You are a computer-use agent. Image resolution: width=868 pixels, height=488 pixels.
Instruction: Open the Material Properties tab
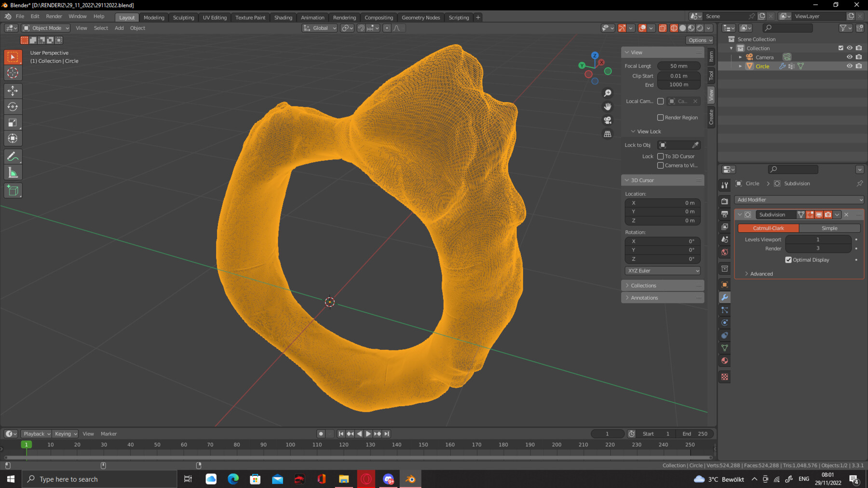click(724, 360)
